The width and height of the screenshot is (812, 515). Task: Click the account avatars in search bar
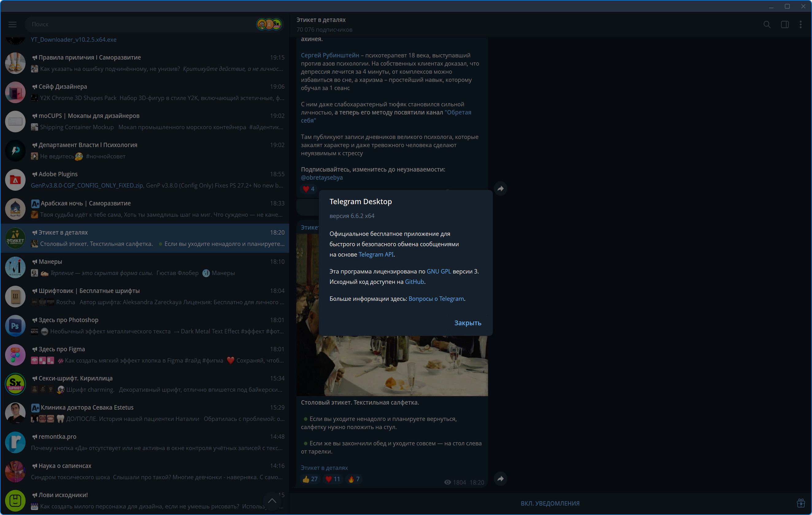point(269,24)
